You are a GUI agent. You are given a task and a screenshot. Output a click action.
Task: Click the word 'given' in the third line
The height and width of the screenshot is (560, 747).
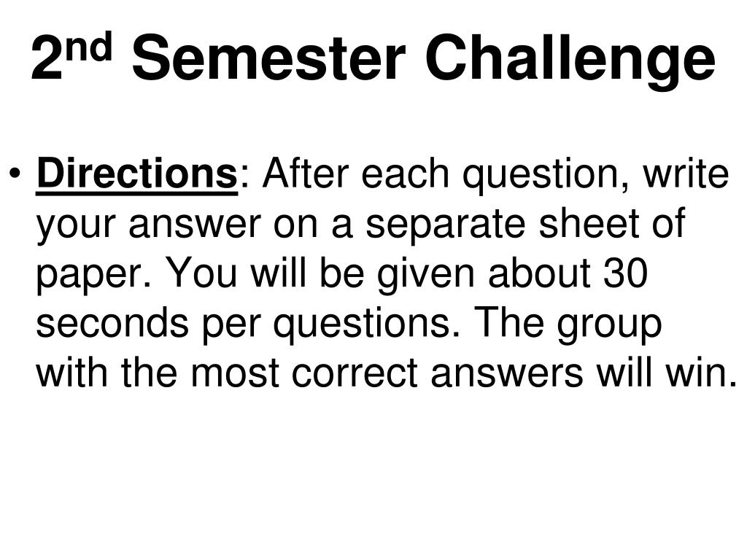pyautogui.click(x=425, y=276)
